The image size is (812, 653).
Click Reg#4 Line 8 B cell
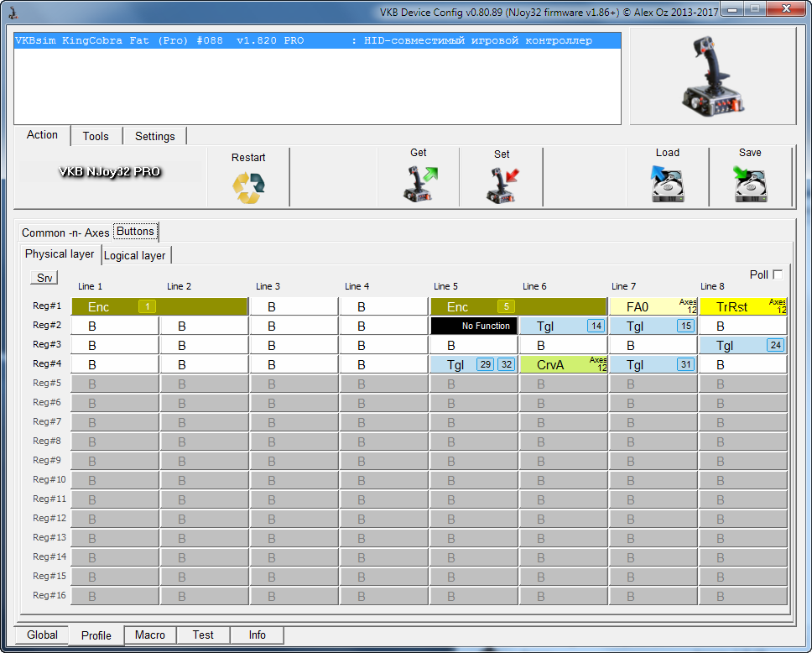743,365
